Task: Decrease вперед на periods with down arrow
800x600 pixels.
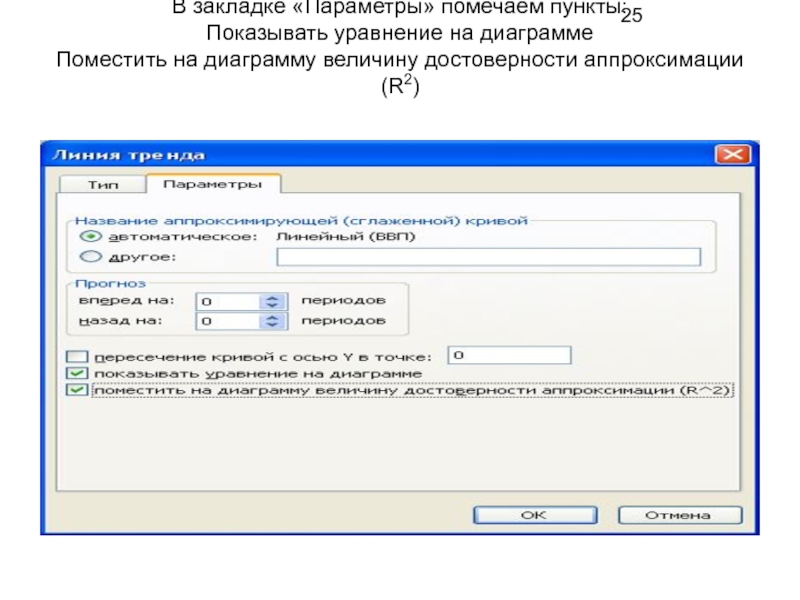Action: 271,304
